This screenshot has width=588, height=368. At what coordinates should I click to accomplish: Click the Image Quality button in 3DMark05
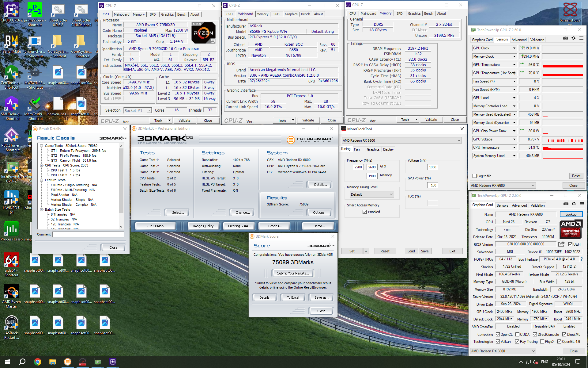point(204,226)
